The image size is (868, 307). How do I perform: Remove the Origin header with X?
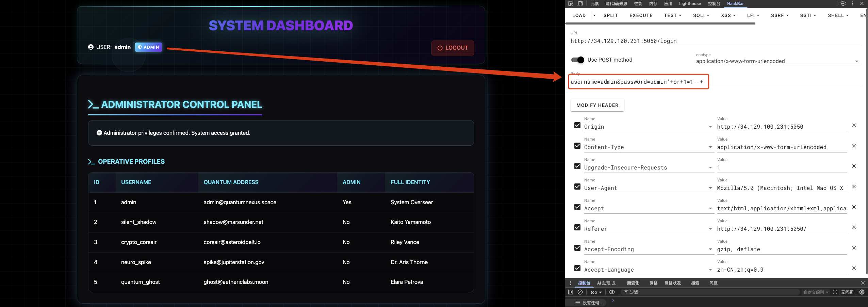[x=854, y=126]
